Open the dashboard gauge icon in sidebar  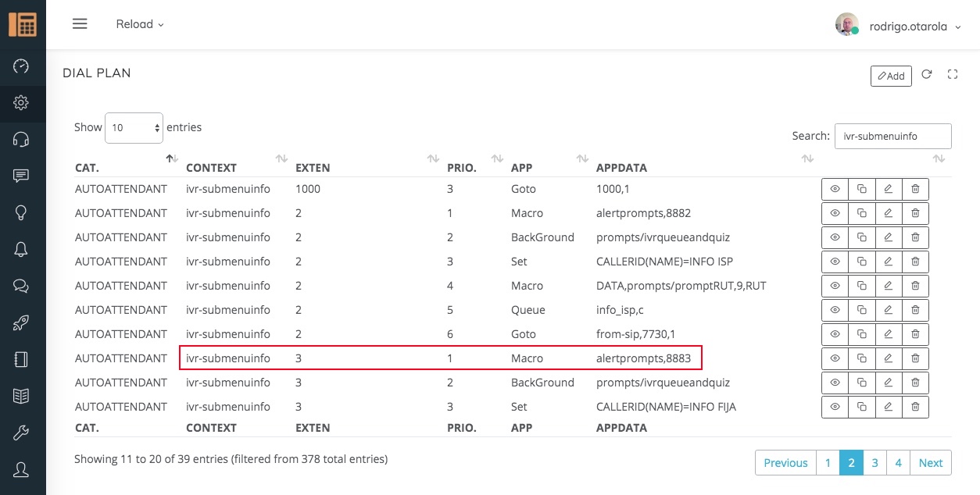22,66
